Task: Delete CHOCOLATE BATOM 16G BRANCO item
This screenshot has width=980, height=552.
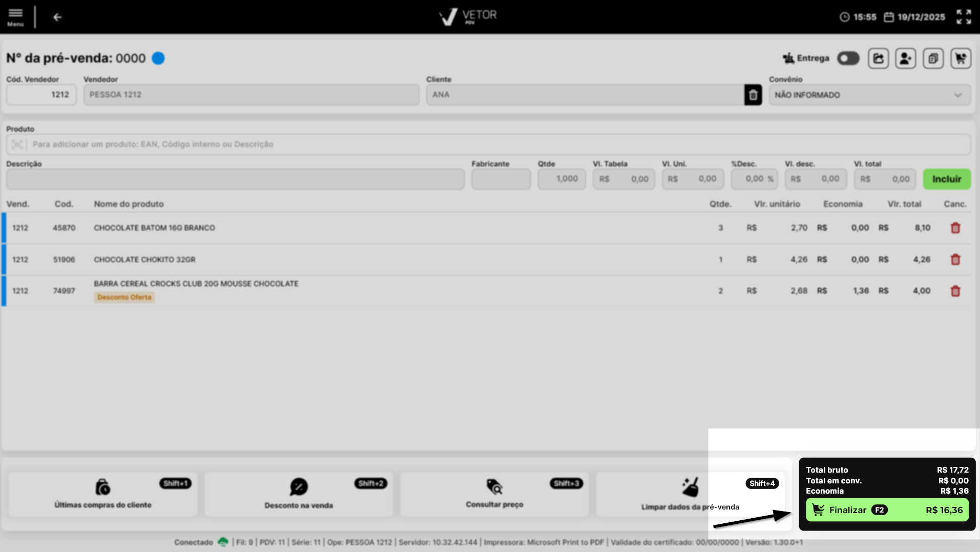Action: pos(955,228)
